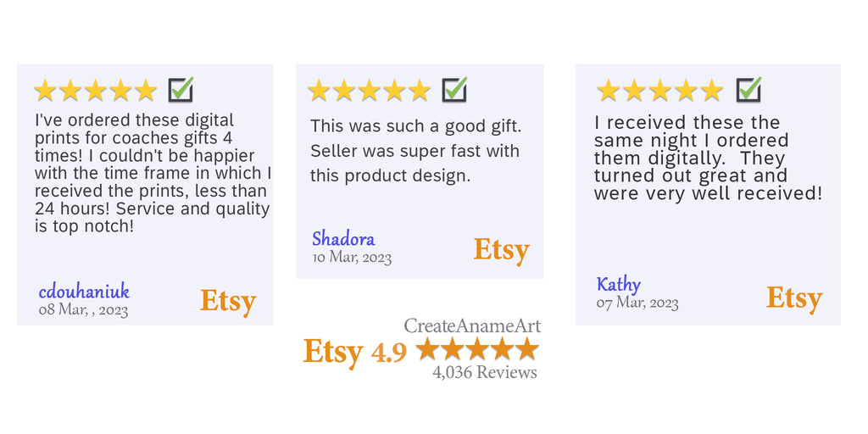Toggle the checked box in Kathy's review
Screen dimensions: 868x434
point(748,89)
